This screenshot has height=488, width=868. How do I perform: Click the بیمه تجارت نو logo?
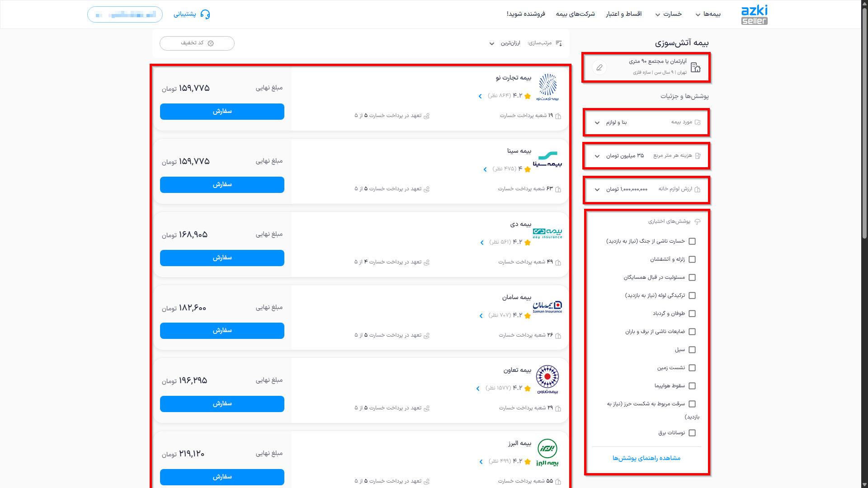click(x=547, y=87)
